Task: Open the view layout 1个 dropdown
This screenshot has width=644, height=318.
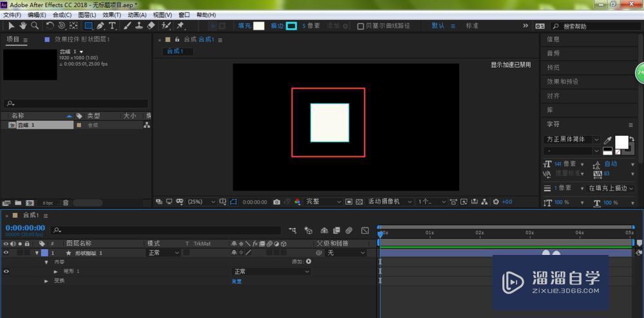Action: coord(431,202)
